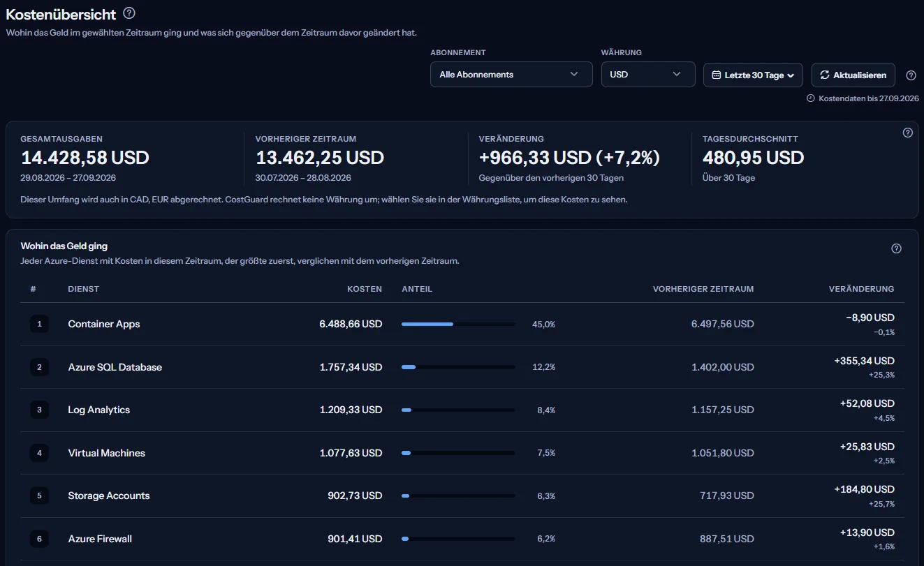Click the clock icon beside 'Kostendaten bis 27.09.2026'
924x566 pixels.
811,98
